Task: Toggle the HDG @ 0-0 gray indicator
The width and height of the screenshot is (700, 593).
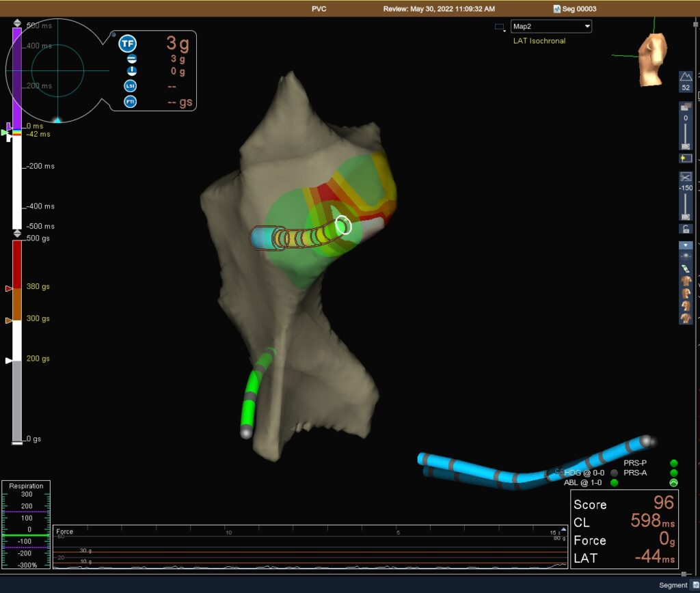Action: tap(614, 473)
